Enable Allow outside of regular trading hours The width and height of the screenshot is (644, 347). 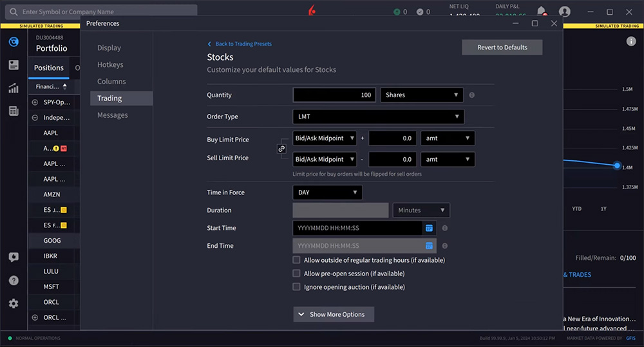point(296,260)
